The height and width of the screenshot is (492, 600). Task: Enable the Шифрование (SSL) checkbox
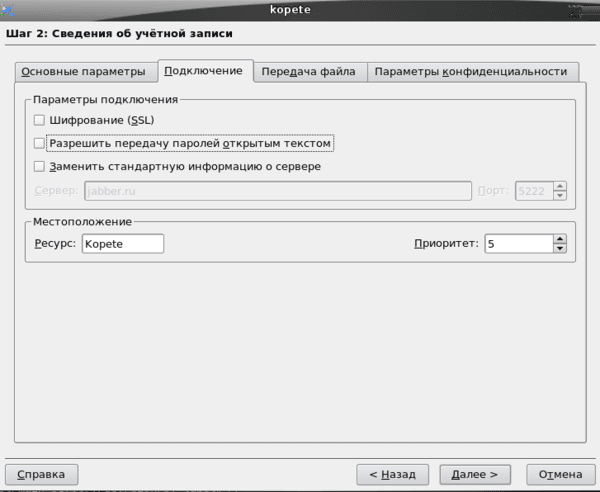[x=39, y=120]
